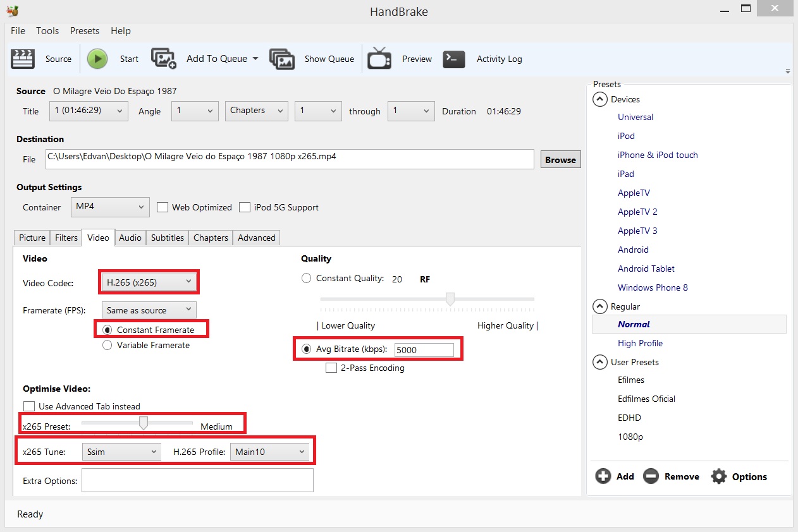Click the Avg Bitrate 5000 input field
798x532 pixels.
(424, 349)
